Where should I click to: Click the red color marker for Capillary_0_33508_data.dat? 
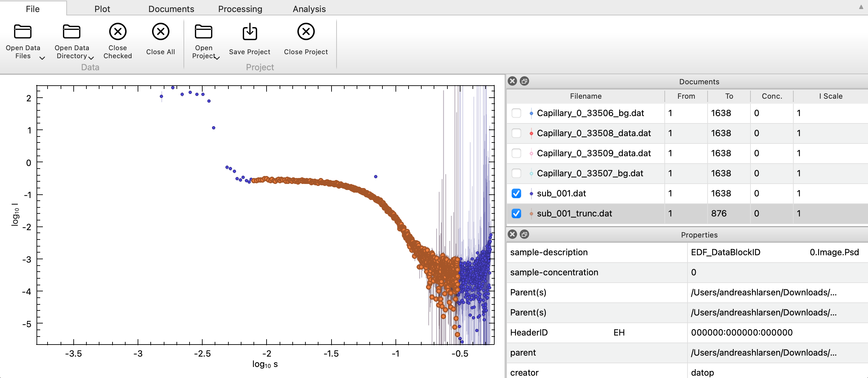pos(531,133)
